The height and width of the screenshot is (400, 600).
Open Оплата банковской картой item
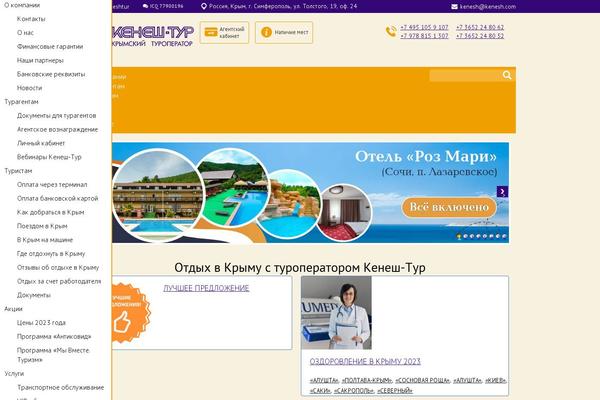click(57, 198)
